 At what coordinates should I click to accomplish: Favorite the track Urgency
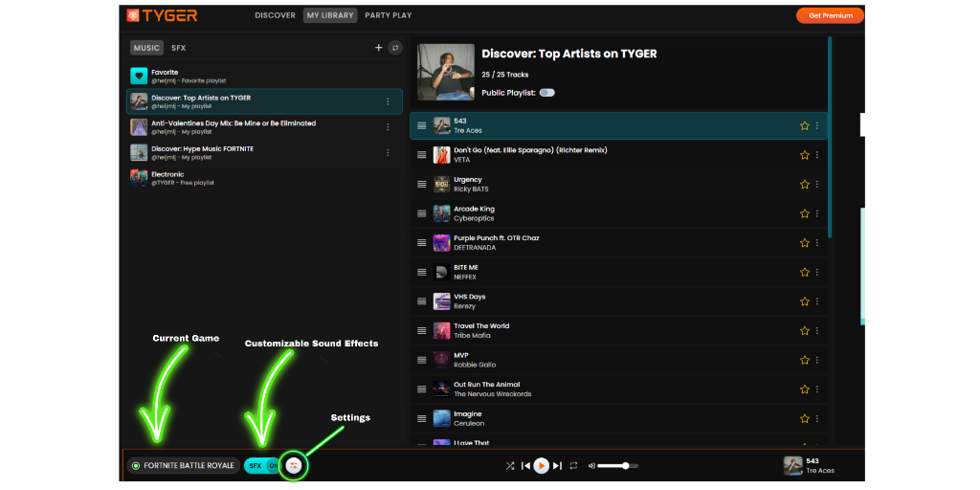[804, 185]
